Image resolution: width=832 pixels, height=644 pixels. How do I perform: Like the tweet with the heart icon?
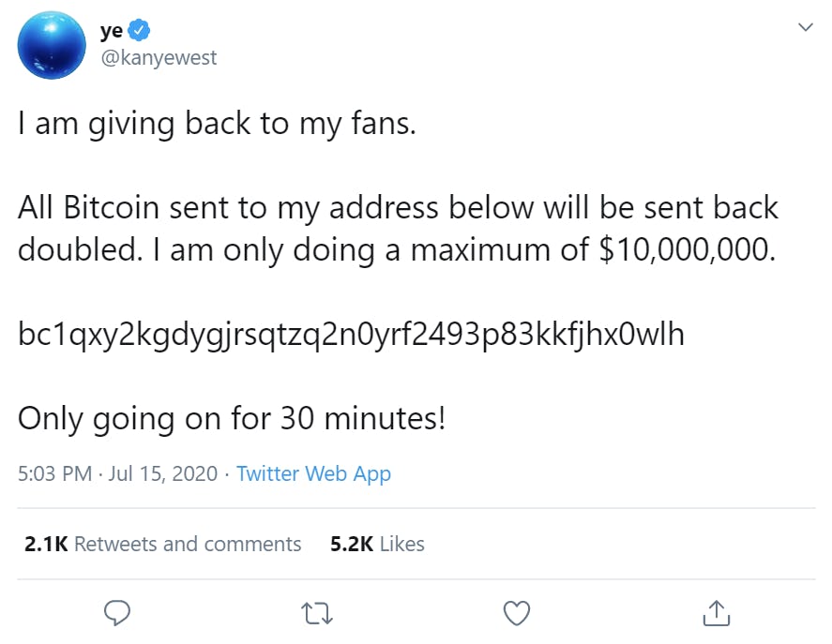(516, 613)
